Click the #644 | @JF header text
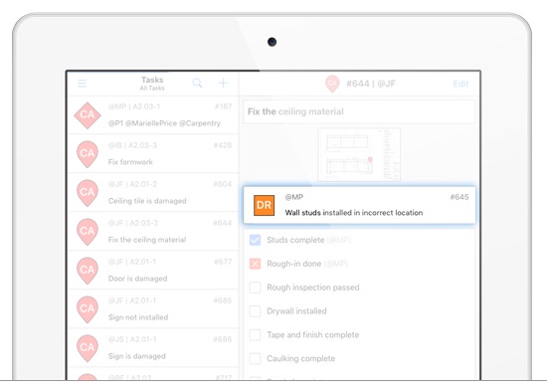 coord(371,84)
